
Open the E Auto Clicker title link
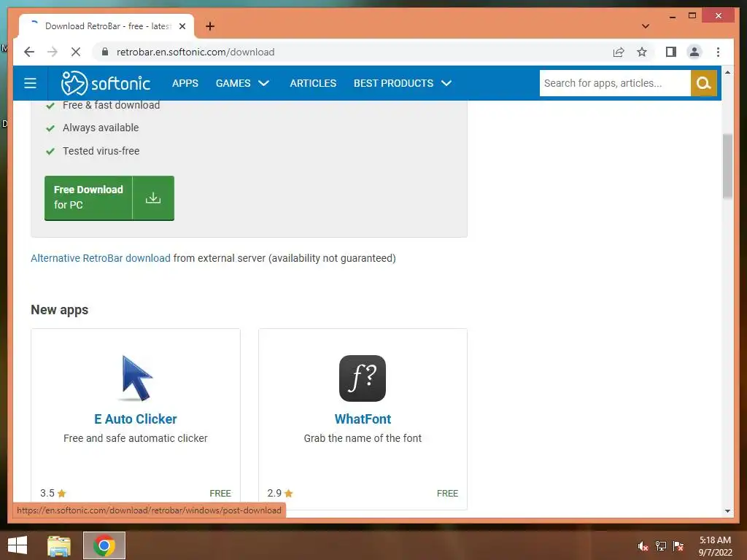tap(135, 419)
